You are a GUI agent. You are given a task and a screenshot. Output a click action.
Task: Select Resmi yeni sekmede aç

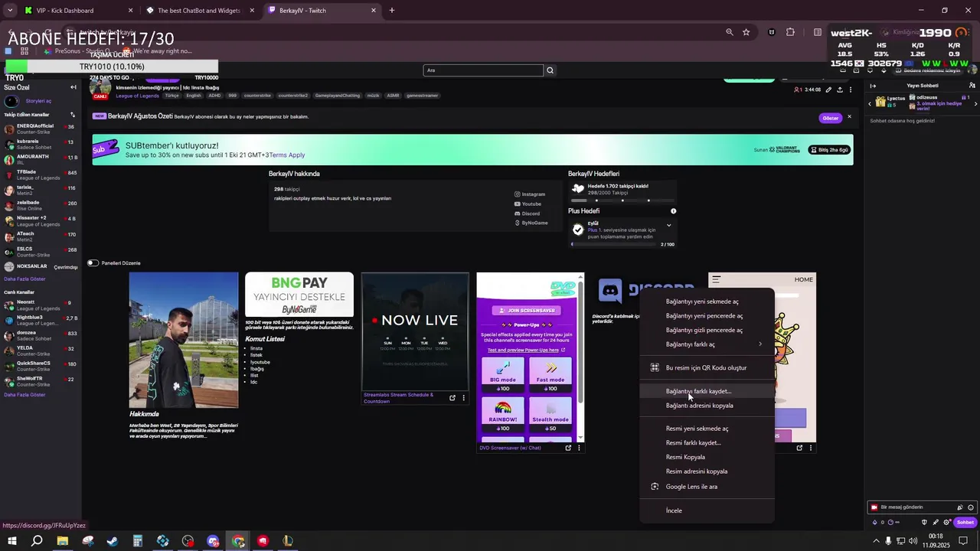(x=707, y=429)
